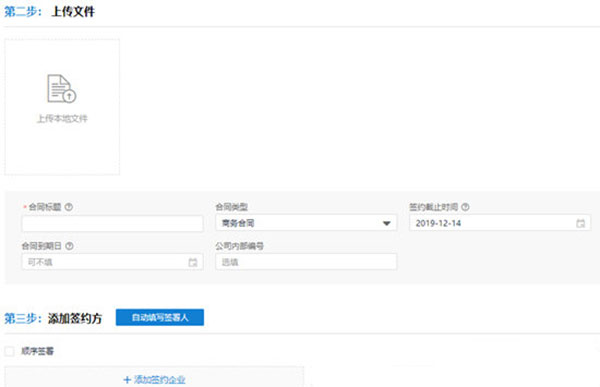Expand the 合同类型 dropdown arrow
This screenshot has height=387, width=600.
pyautogui.click(x=386, y=224)
